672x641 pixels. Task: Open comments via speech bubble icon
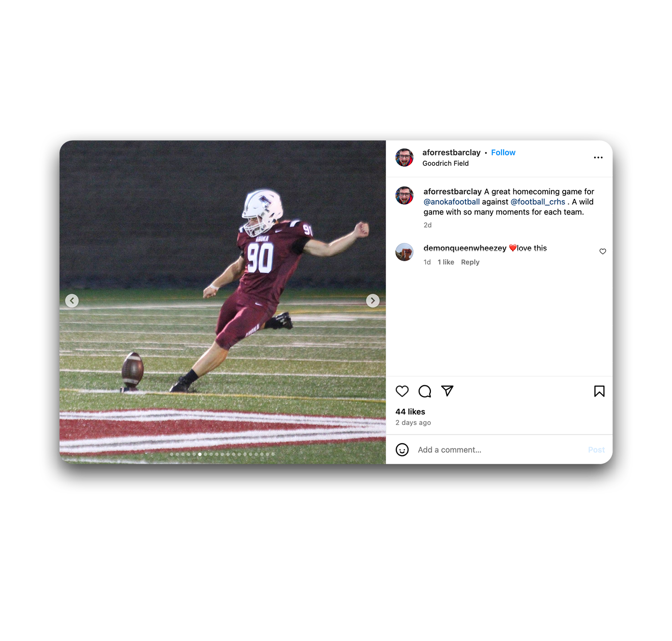point(425,391)
